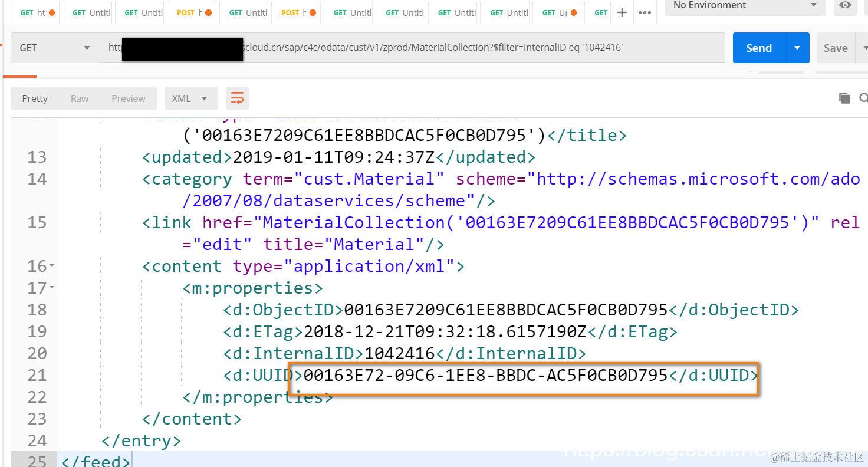Click the closing </entry> tag
Image resolution: width=868 pixels, height=467 pixels.
click(x=142, y=440)
